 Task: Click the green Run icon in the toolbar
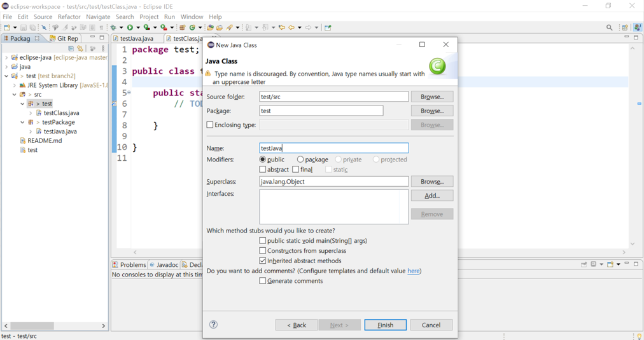(x=130, y=27)
